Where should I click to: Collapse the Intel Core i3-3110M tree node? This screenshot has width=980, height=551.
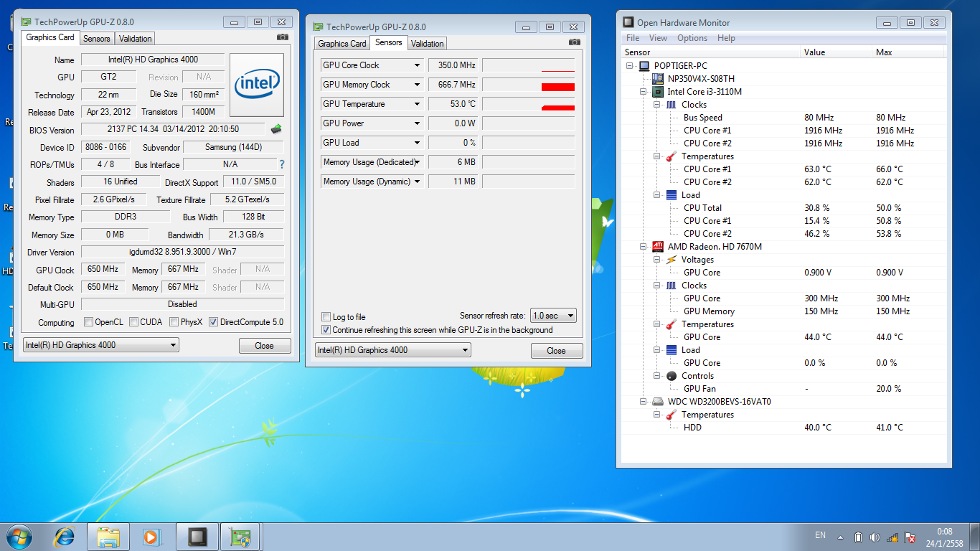643,92
